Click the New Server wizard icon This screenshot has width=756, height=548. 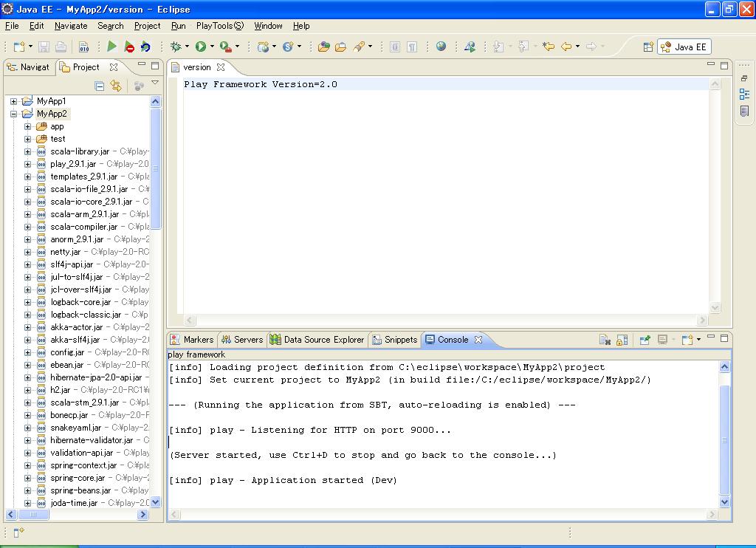click(x=263, y=47)
